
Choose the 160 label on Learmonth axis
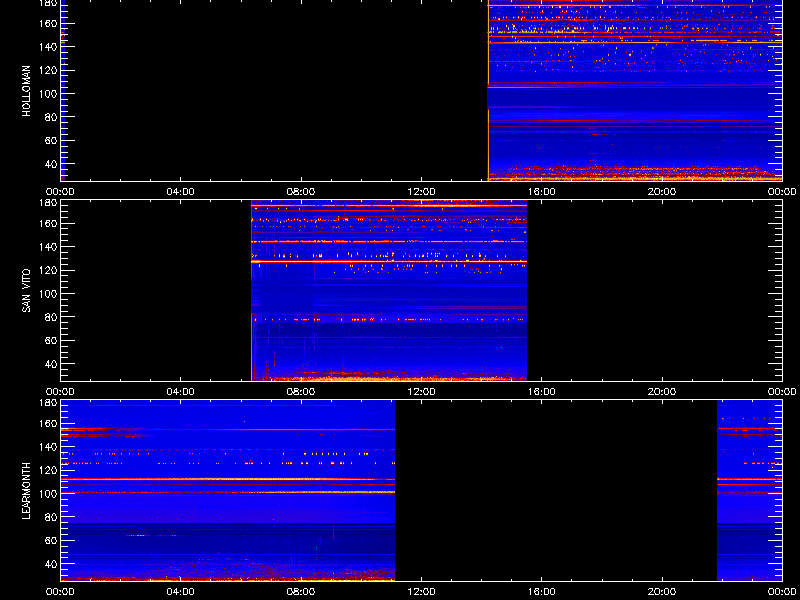(48, 423)
